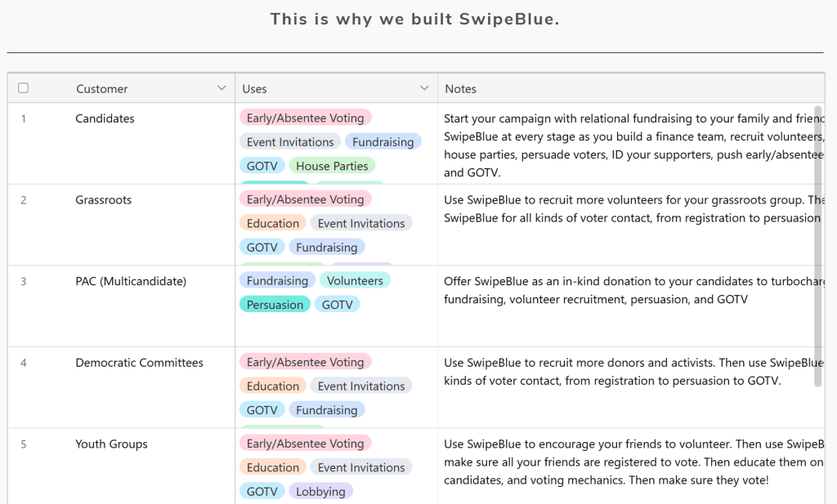837x504 pixels.
Task: Click GOTV tag in Democratic Committees row
Action: [x=262, y=410]
